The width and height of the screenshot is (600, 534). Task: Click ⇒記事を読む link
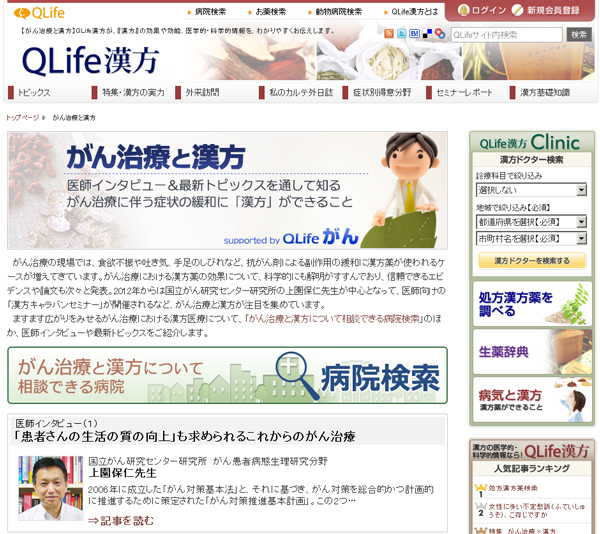point(121,521)
